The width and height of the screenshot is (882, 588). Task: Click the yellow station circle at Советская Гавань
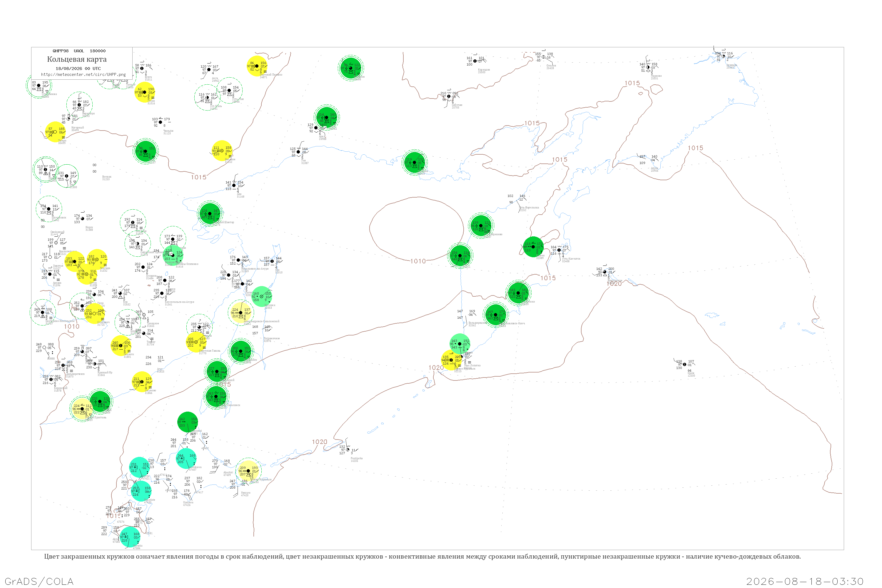click(x=196, y=342)
